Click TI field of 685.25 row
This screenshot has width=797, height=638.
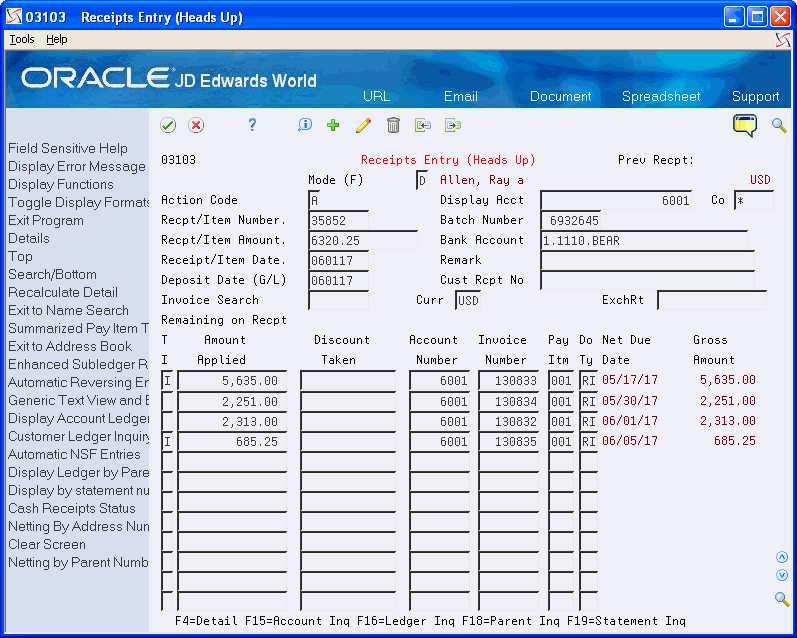(167, 441)
